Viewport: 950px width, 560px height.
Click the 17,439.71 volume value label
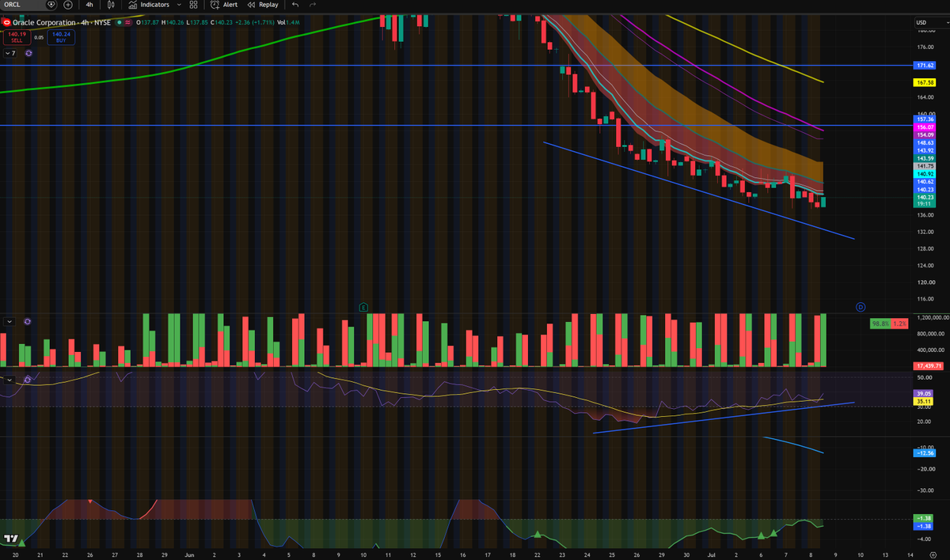tap(928, 366)
